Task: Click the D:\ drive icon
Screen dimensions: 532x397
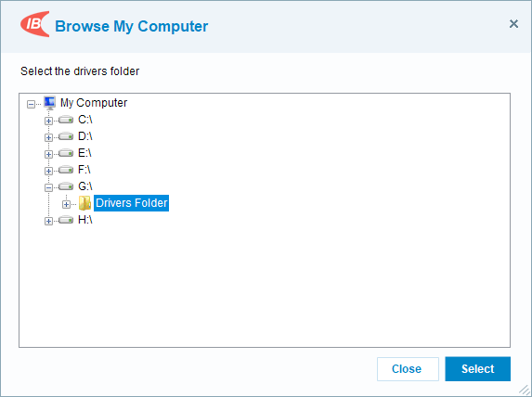Action: coord(66,136)
